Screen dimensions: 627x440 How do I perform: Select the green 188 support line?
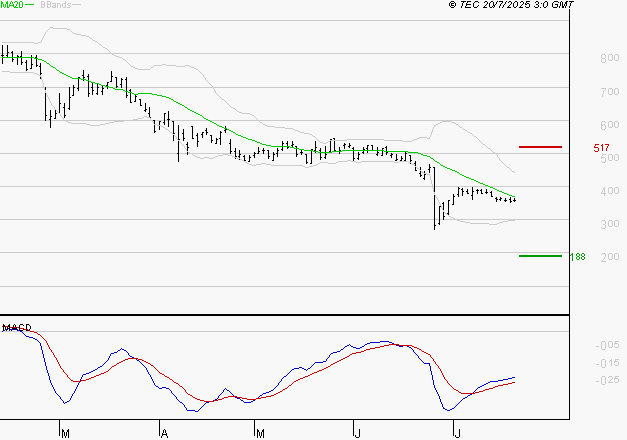coord(540,256)
